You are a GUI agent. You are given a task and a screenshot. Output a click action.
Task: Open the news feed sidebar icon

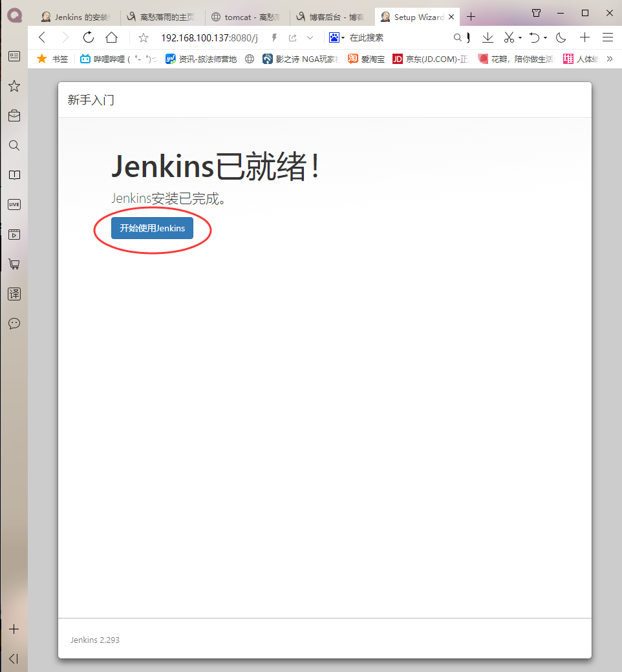pyautogui.click(x=14, y=56)
